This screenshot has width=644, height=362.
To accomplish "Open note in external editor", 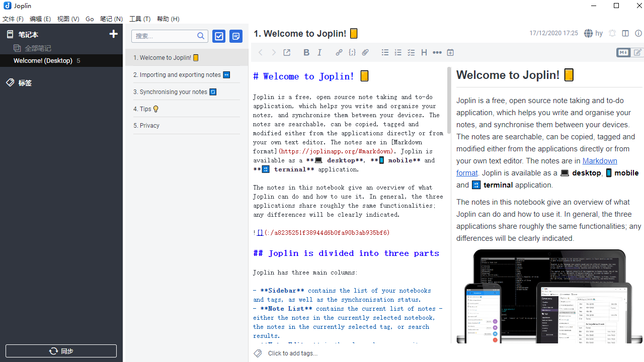I will pyautogui.click(x=287, y=52).
